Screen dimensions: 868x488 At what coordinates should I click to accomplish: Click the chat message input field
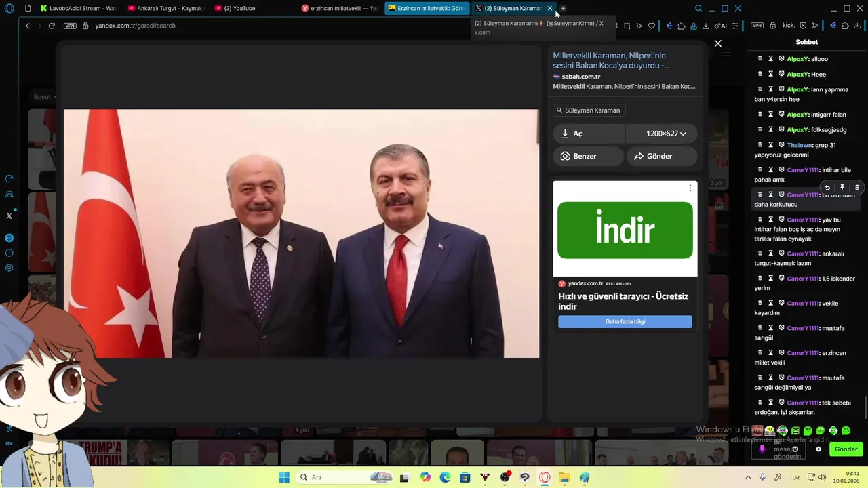[x=780, y=449]
